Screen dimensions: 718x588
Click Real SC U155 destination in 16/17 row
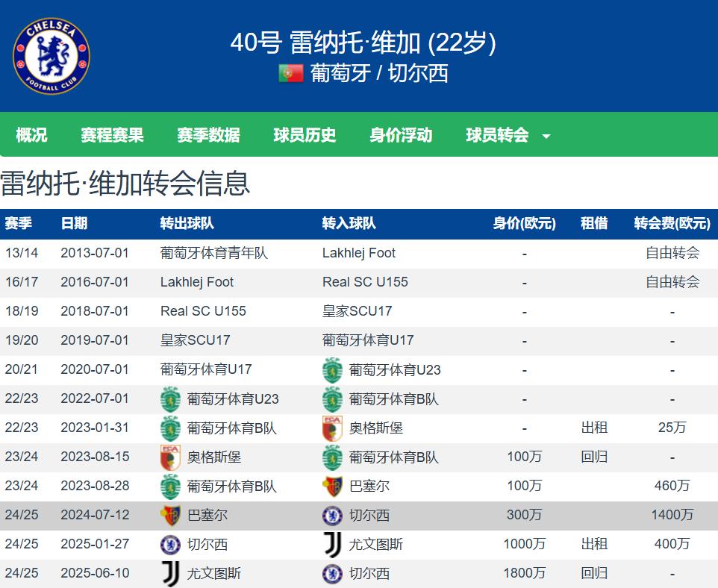point(366,282)
